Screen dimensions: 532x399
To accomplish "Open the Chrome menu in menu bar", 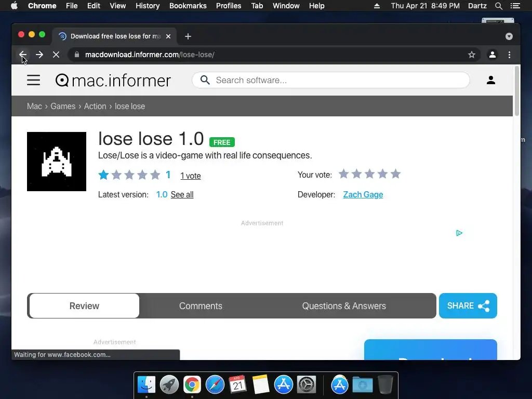I will click(x=42, y=6).
